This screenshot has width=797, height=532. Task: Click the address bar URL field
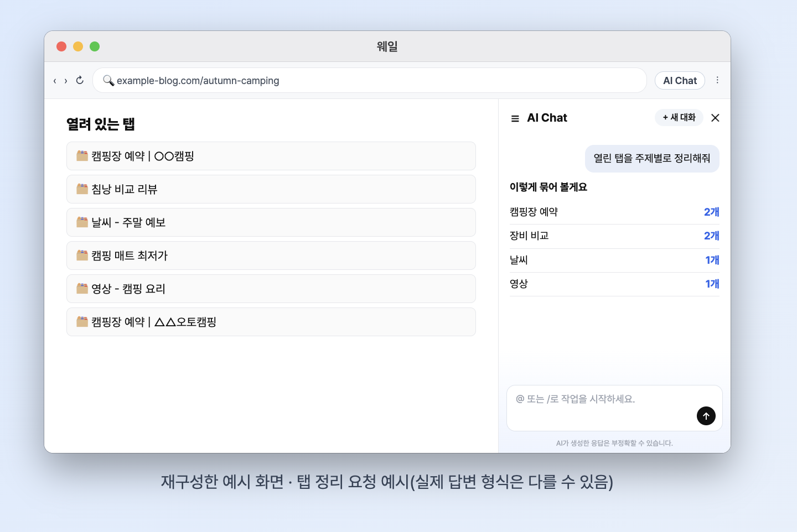click(370, 81)
